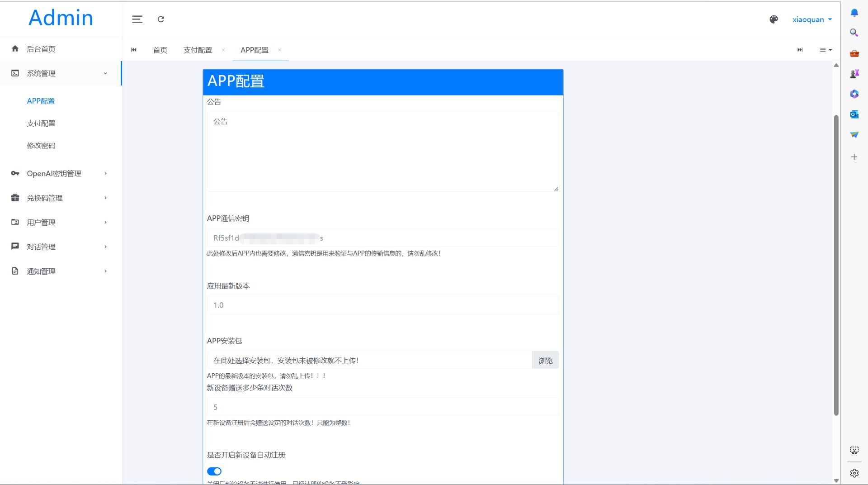Toggle the new device auto-registration switch

(214, 471)
